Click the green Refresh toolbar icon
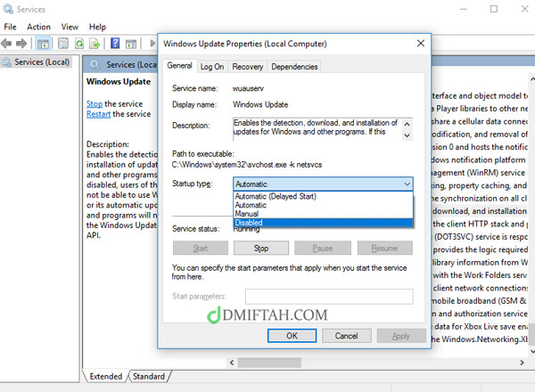Screen dimensions: 535x392 [79, 44]
